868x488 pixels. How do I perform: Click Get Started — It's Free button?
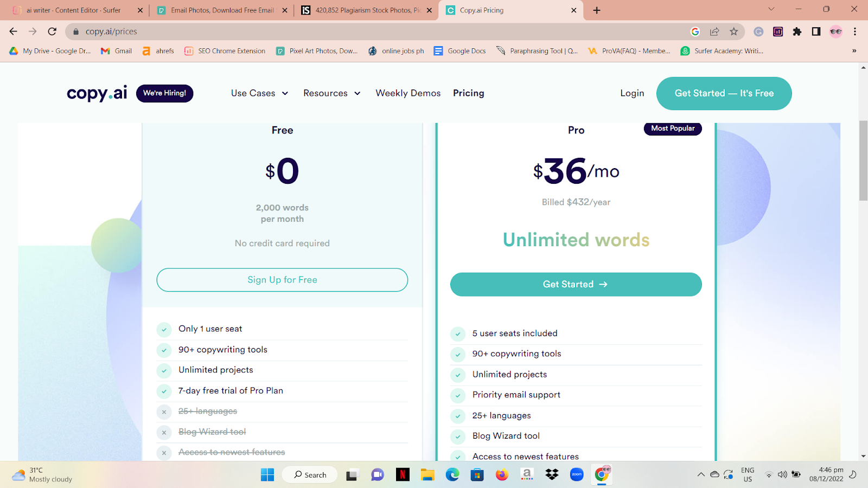click(x=724, y=93)
